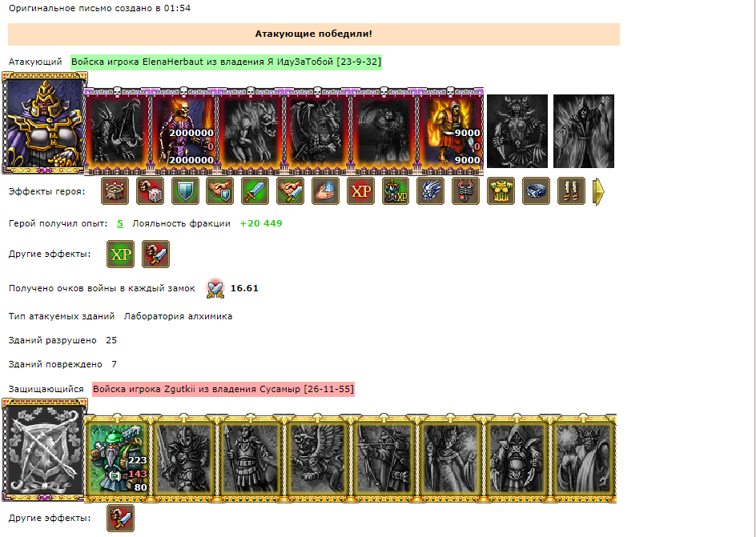Image resolution: width=756 pixels, height=537 pixels.
Task: Select the green sword hero effect icon
Action: coord(255,191)
